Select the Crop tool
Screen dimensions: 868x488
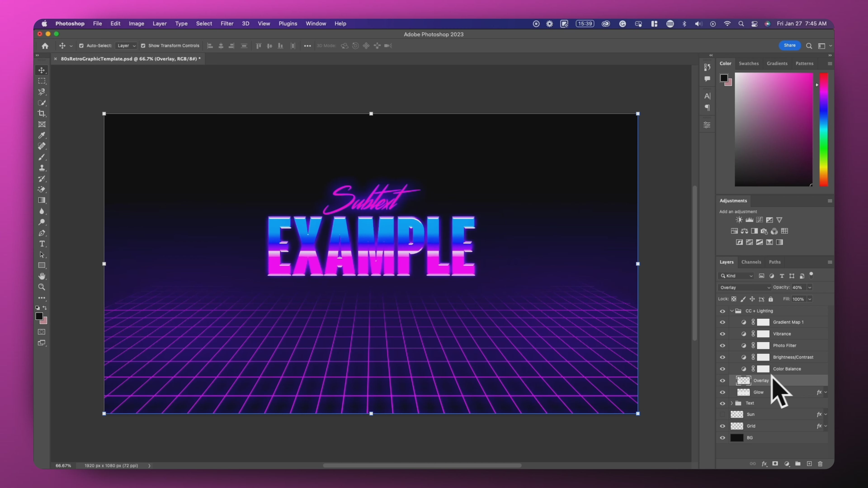pos(42,113)
